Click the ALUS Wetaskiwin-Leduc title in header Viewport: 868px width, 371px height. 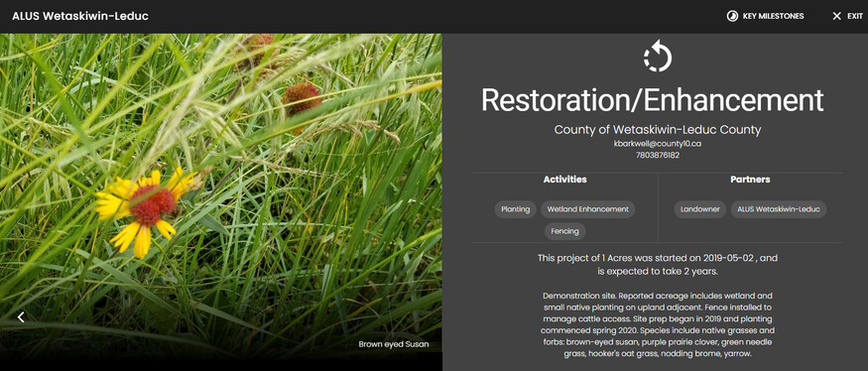[80, 16]
